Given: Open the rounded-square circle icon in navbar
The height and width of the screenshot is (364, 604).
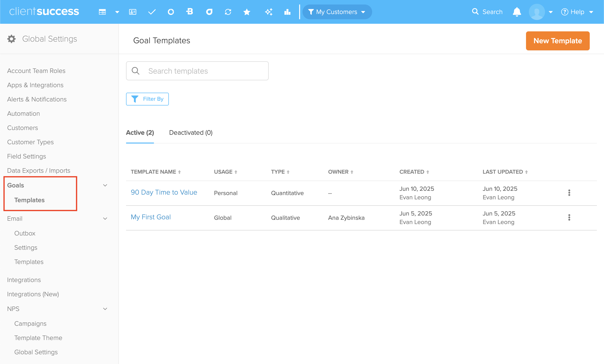Looking at the screenshot, I should [209, 12].
